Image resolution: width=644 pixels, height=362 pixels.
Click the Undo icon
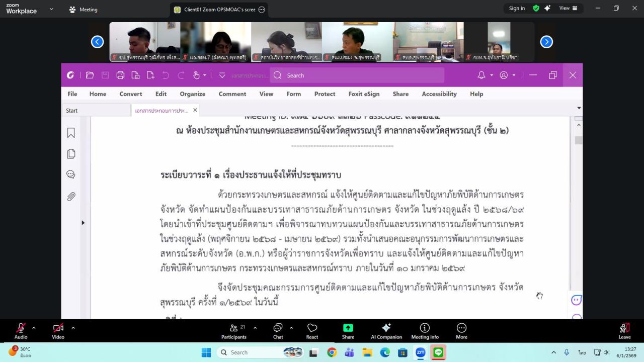(165, 74)
